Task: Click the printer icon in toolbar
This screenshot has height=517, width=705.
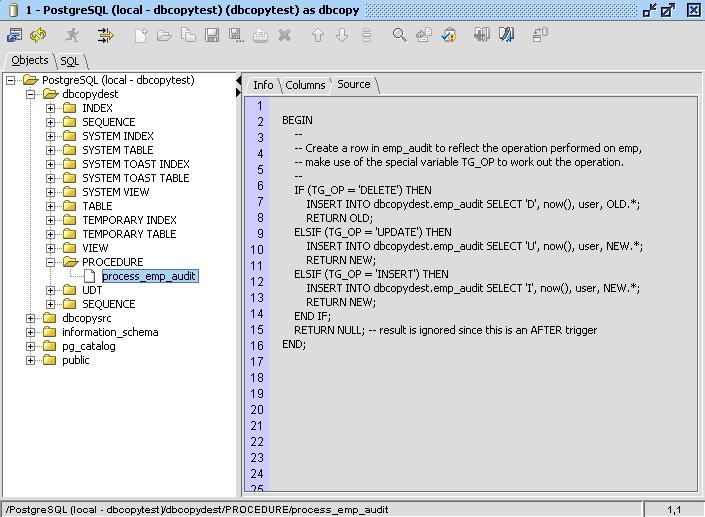Action: pyautogui.click(x=260, y=35)
